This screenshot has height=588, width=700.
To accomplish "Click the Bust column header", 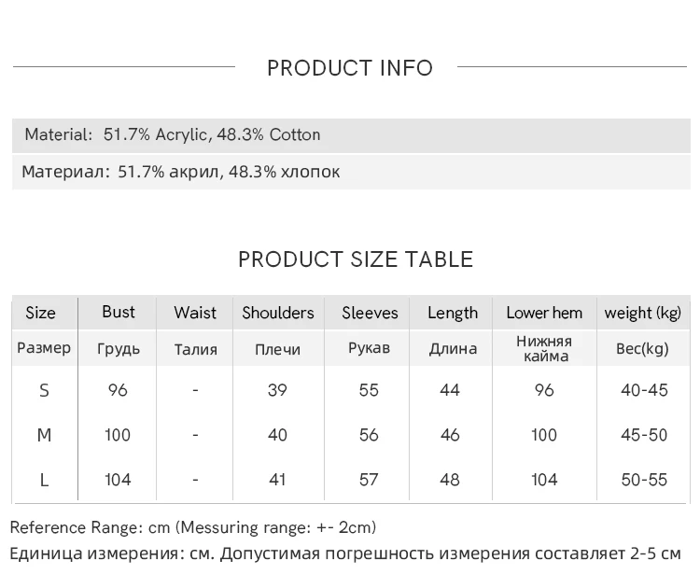I will coord(119,313).
